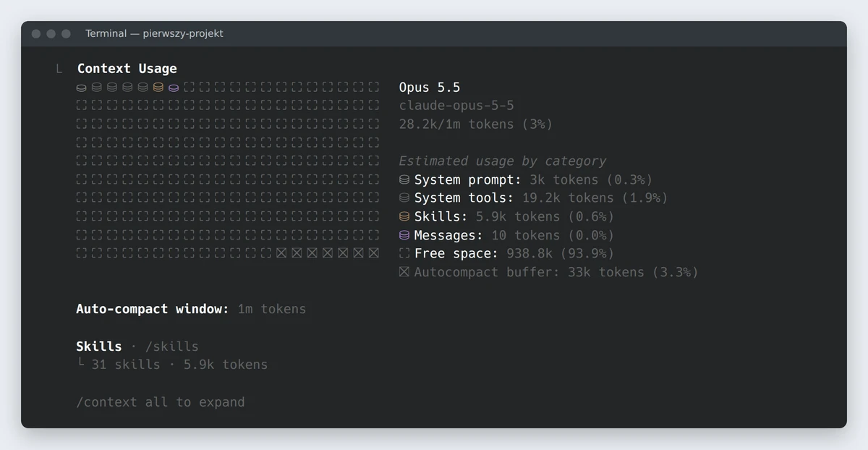Click the Autocompact buffer crossed-box icon
Screen dimensions: 868x450
pos(404,272)
